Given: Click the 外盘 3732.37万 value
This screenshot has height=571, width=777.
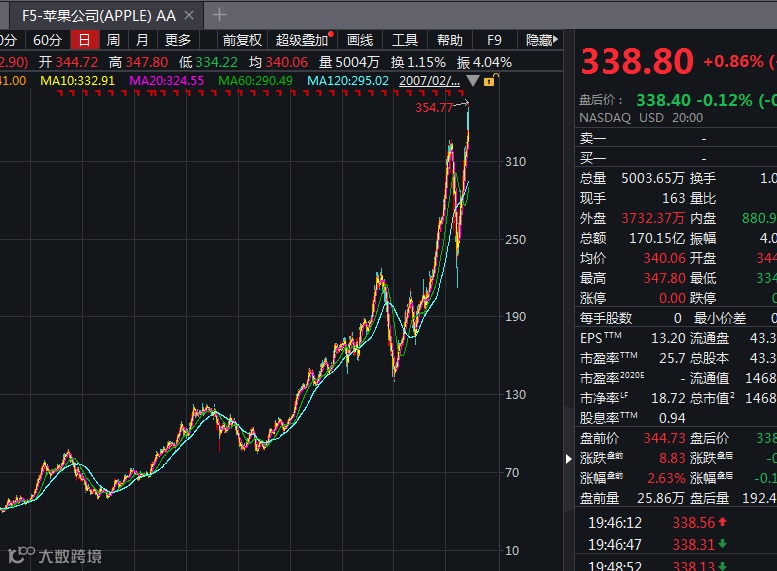Looking at the screenshot, I should tap(653, 218).
